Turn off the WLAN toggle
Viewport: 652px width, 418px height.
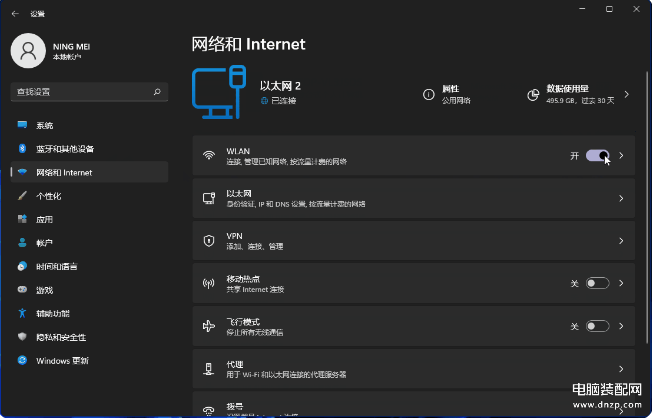(x=597, y=156)
